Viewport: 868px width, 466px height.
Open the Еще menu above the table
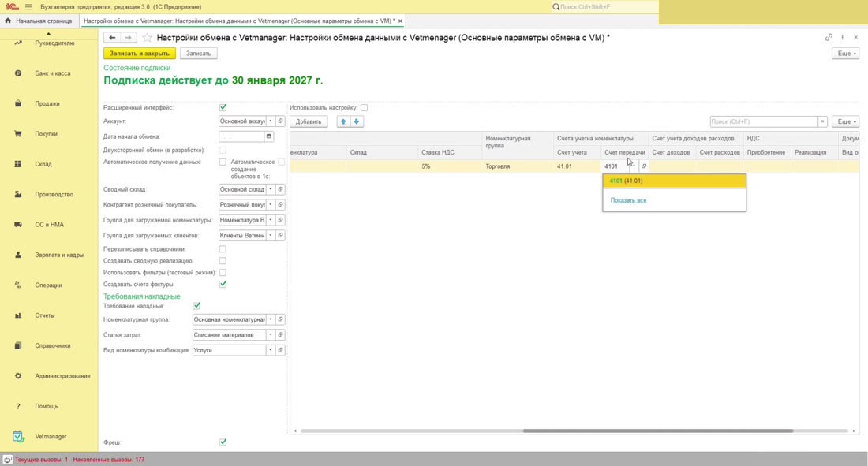pos(845,121)
